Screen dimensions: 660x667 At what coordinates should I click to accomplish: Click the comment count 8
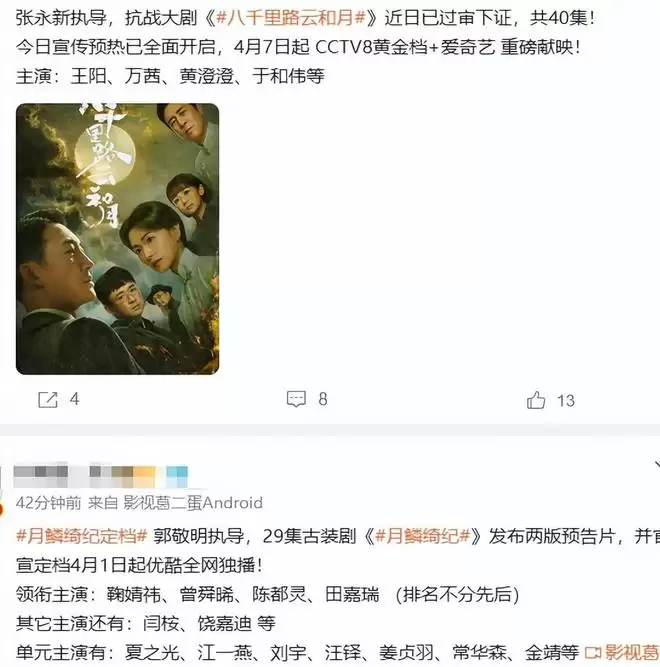pos(323,399)
